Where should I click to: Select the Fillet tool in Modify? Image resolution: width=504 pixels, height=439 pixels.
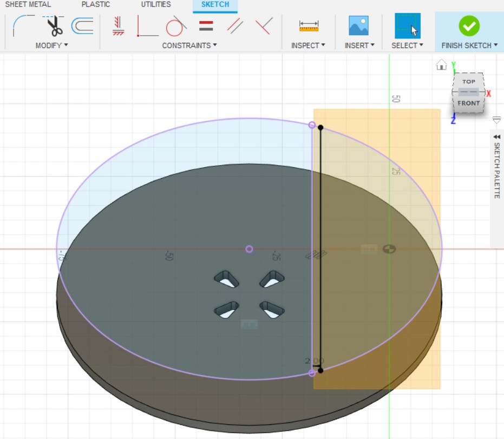pyautogui.click(x=24, y=25)
